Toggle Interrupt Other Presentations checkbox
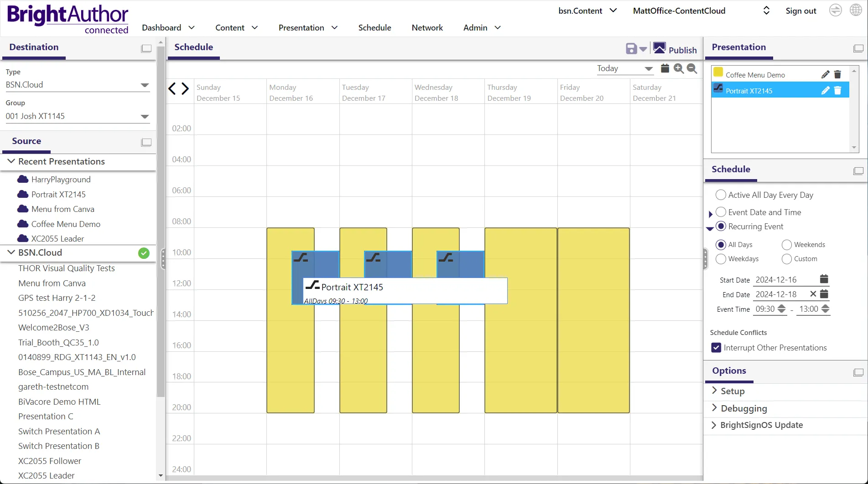 point(716,348)
